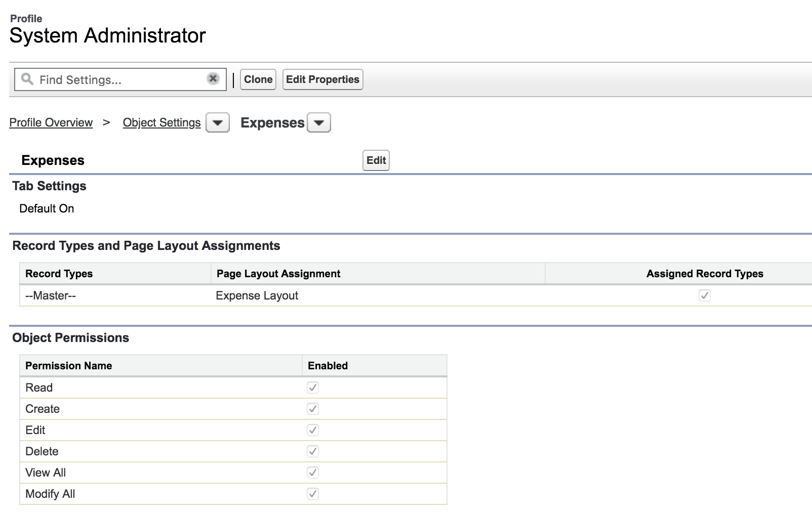
Task: Navigate to Object Settings breadcrumb link
Action: 161,122
